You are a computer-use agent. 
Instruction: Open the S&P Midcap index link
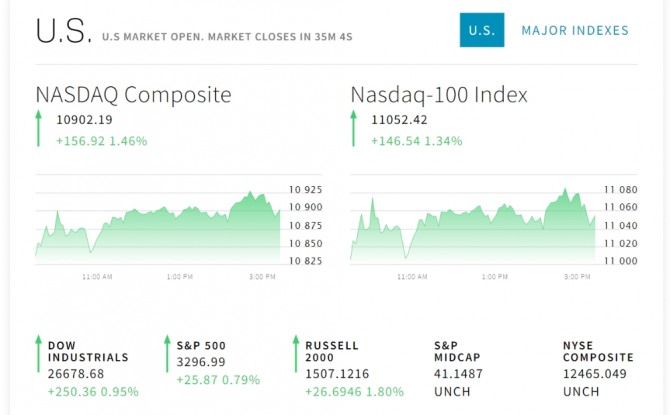point(452,351)
